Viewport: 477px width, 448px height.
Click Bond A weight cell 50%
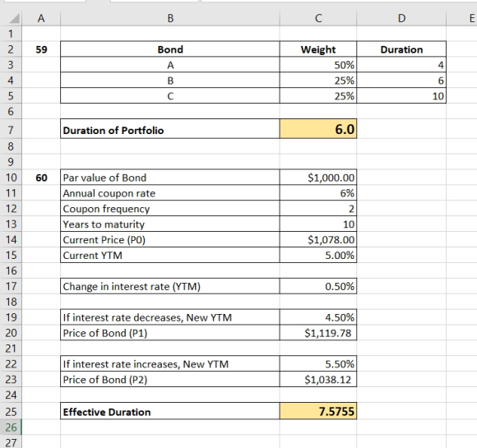tap(318, 65)
